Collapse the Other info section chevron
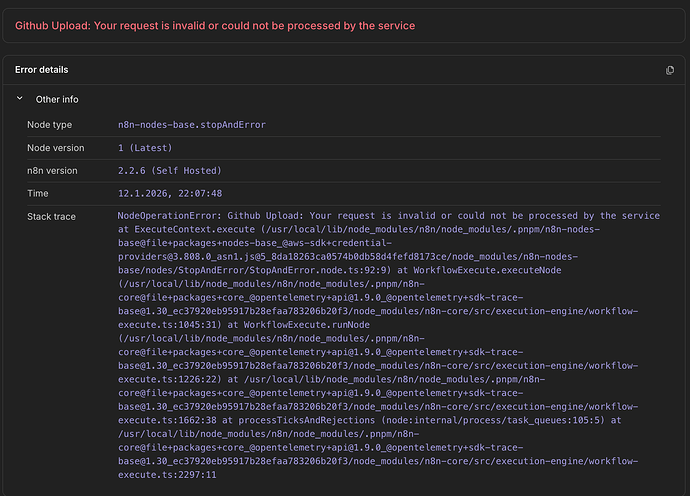Viewport: 690px width, 496px height. coord(19,99)
